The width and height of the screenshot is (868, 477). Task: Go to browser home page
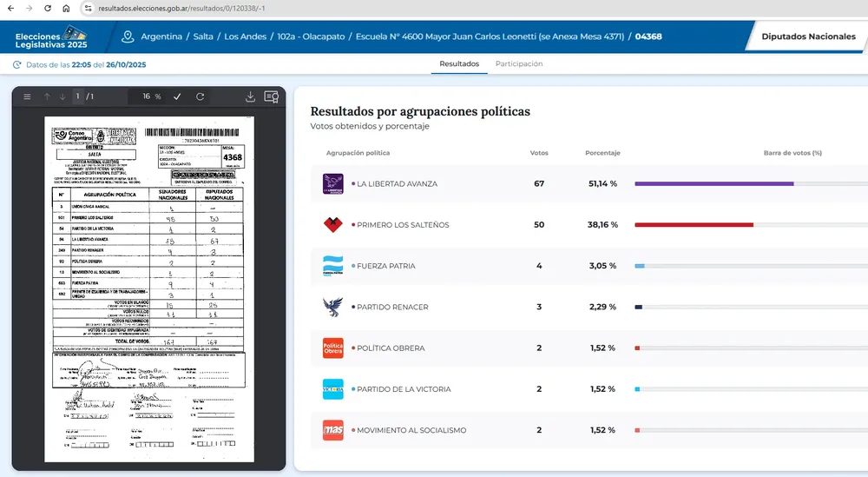click(x=67, y=8)
